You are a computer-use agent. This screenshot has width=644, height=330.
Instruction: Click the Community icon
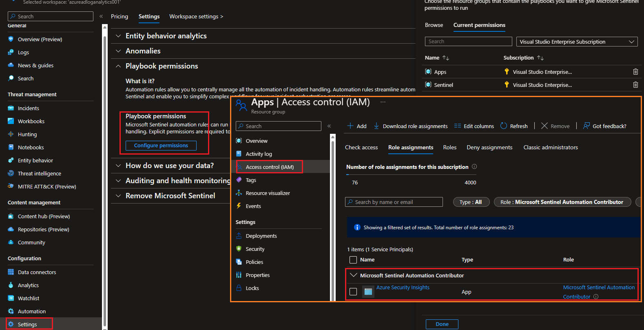pyautogui.click(x=11, y=242)
